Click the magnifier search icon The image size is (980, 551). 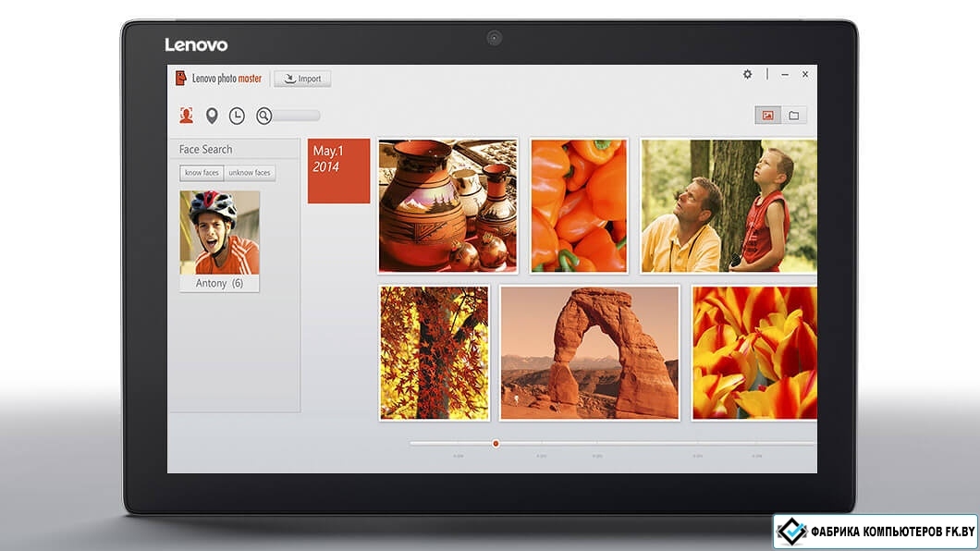click(263, 116)
